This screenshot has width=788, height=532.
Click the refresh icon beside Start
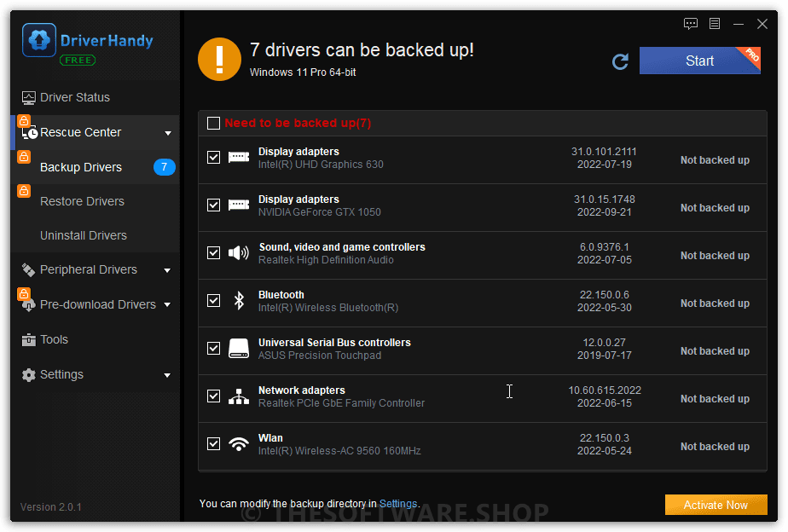pos(620,61)
